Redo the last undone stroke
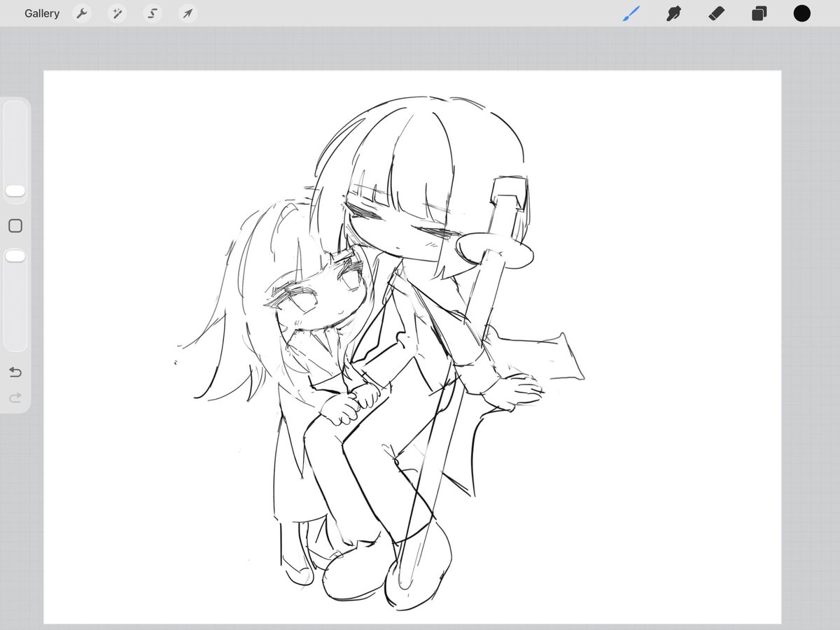840x630 pixels. [x=15, y=398]
